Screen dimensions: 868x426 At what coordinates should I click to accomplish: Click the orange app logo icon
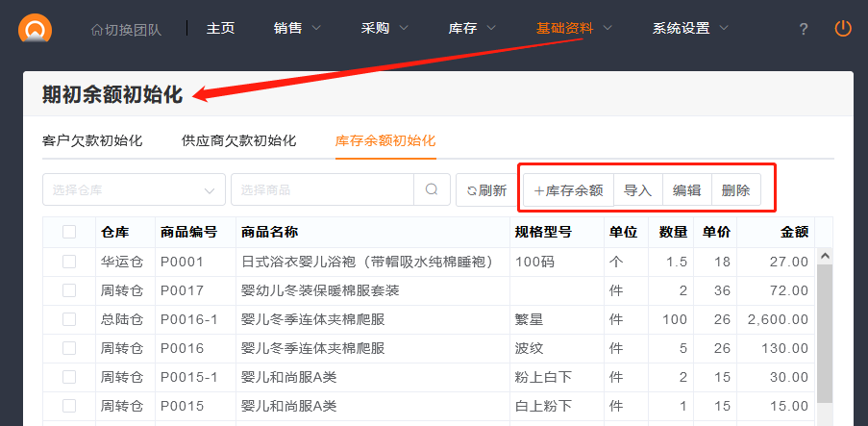click(36, 28)
